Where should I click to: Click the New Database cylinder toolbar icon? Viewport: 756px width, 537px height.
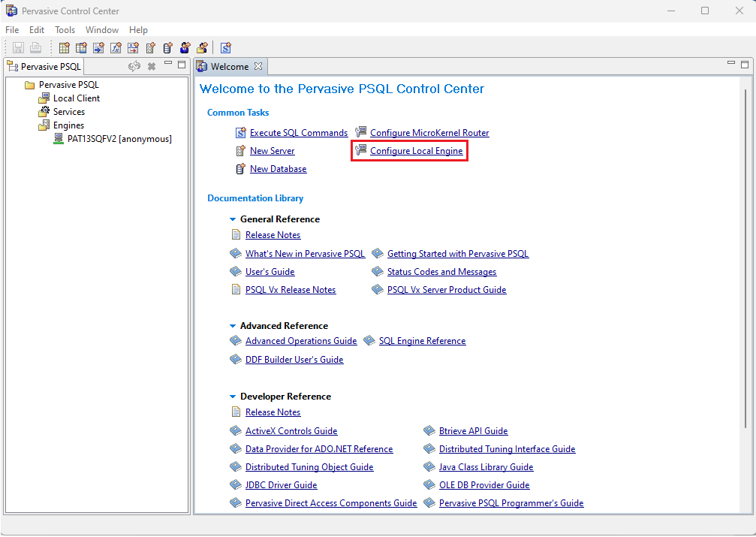point(167,48)
